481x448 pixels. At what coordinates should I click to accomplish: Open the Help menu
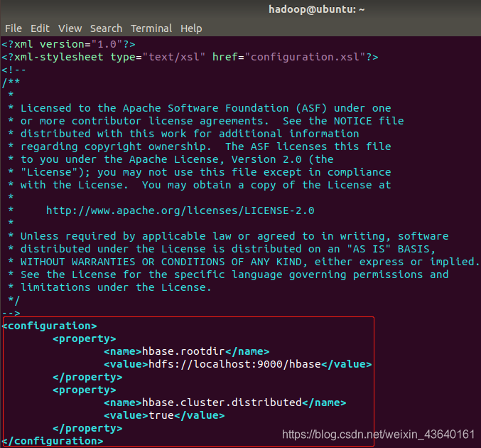click(191, 28)
